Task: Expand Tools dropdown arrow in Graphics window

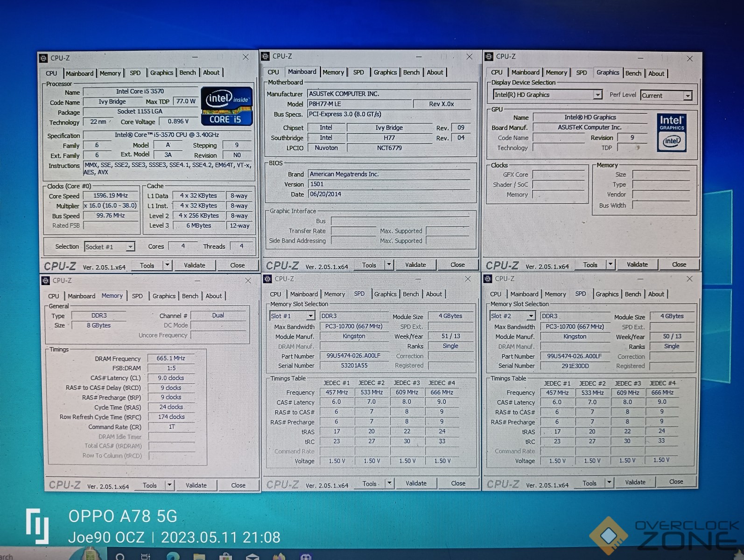Action: [x=610, y=265]
